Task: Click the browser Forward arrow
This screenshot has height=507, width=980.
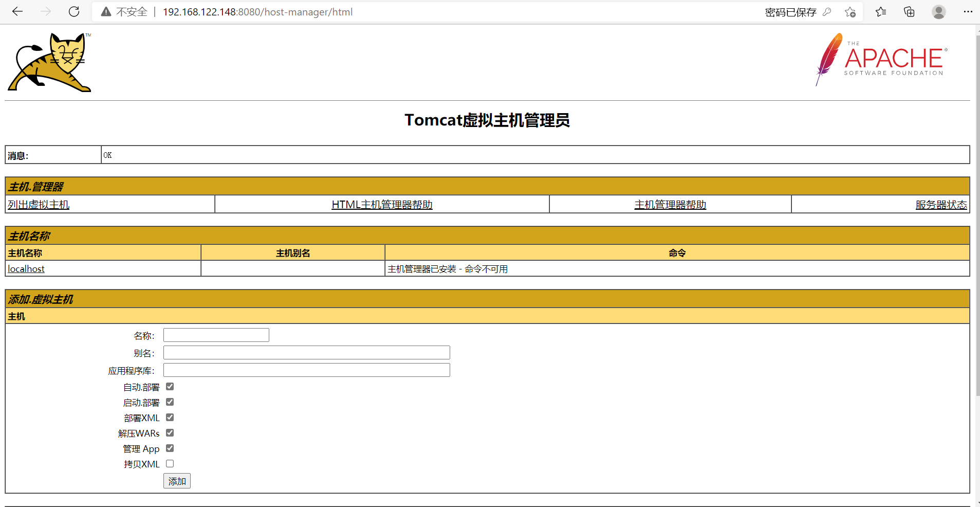Action: (46, 12)
